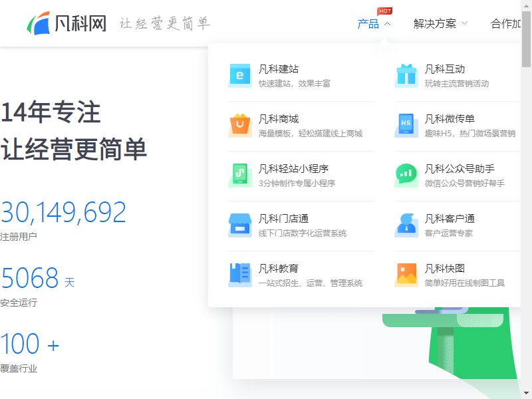Go to 凡科建站 product link
Screen dimensions: 532x399
(279, 69)
